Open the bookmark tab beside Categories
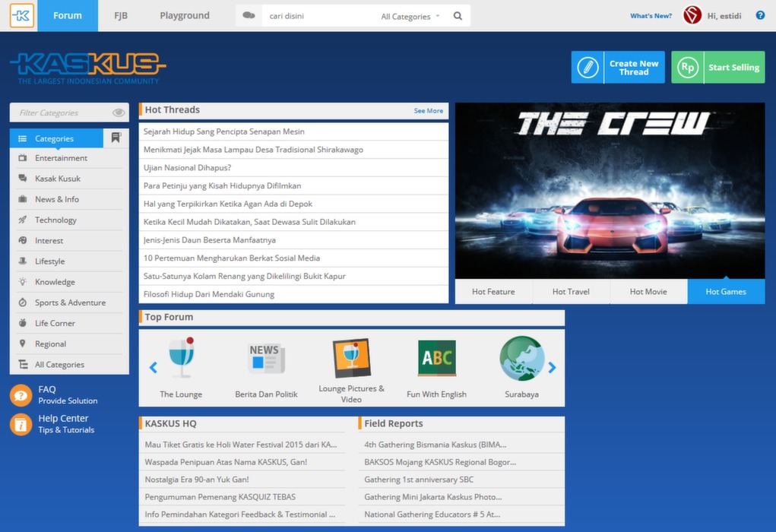Screen dimensions: 776x532 pos(116,138)
